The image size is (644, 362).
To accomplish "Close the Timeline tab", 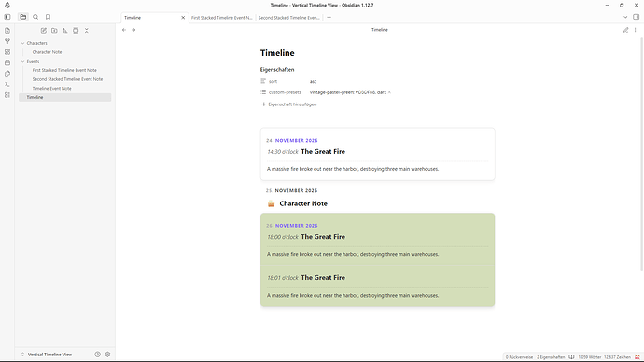I will tap(183, 17).
